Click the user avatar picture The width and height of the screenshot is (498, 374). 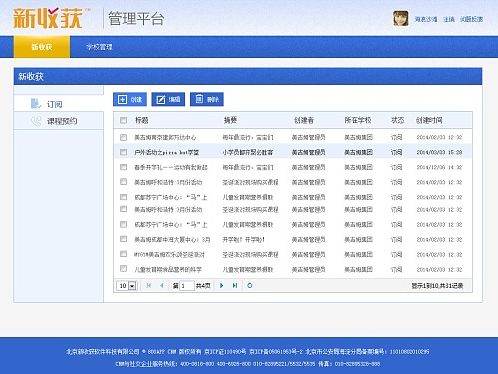pyautogui.click(x=400, y=18)
